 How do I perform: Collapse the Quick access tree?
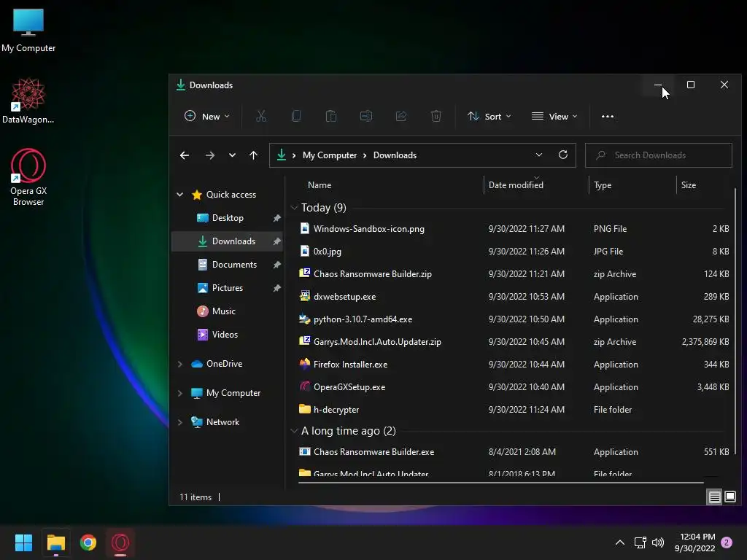[x=180, y=194]
